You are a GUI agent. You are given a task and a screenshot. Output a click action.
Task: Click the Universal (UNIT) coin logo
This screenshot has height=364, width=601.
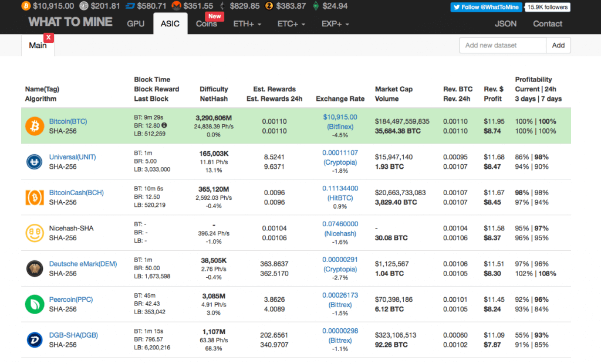click(35, 162)
